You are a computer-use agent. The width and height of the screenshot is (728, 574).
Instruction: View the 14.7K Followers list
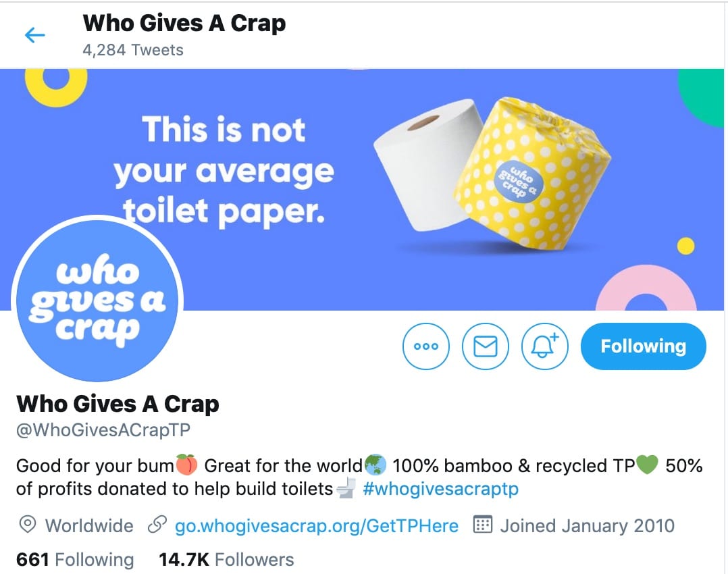(226, 560)
